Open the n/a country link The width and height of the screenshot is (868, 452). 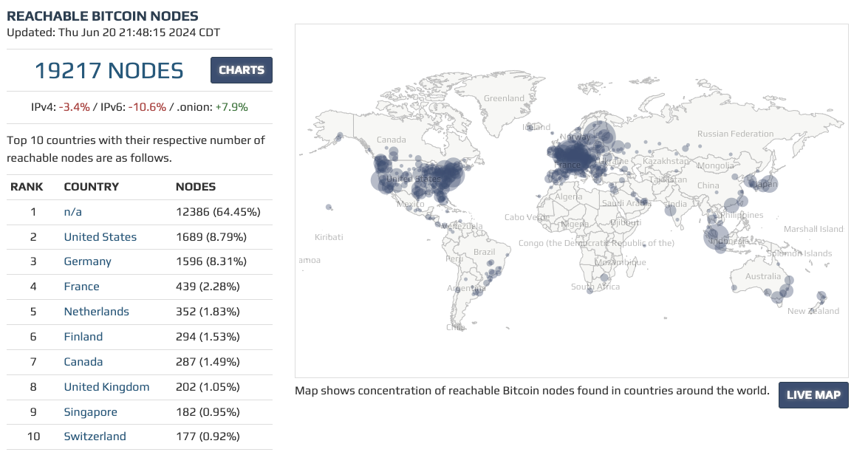point(72,212)
